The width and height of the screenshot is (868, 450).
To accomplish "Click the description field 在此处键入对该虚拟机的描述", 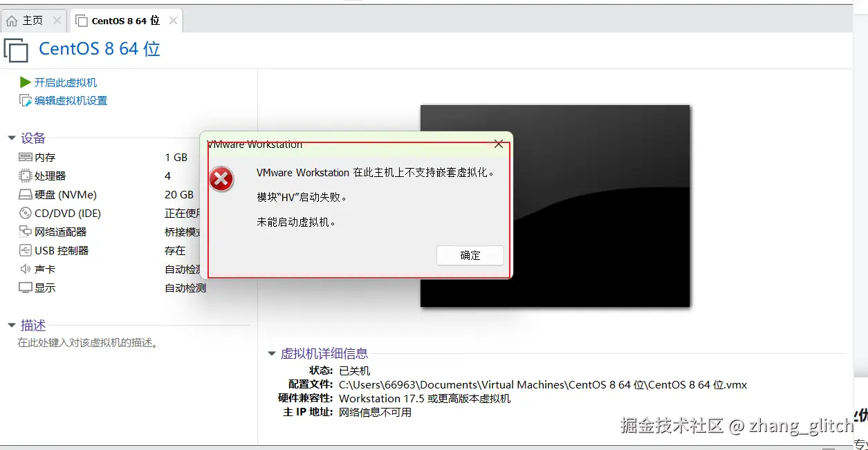I will (x=89, y=342).
